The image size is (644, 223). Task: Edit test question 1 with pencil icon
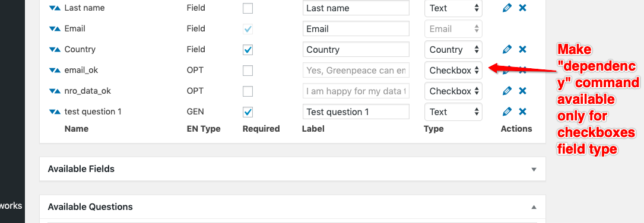(x=507, y=111)
